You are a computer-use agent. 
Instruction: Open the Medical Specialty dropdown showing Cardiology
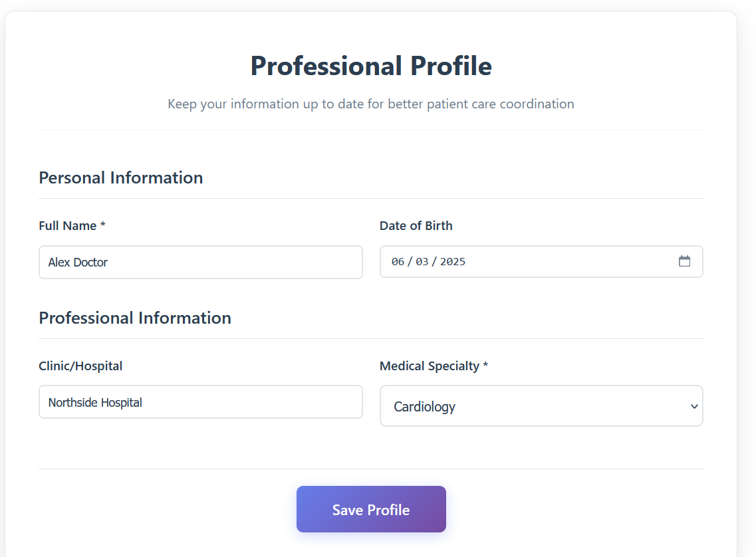(532, 406)
